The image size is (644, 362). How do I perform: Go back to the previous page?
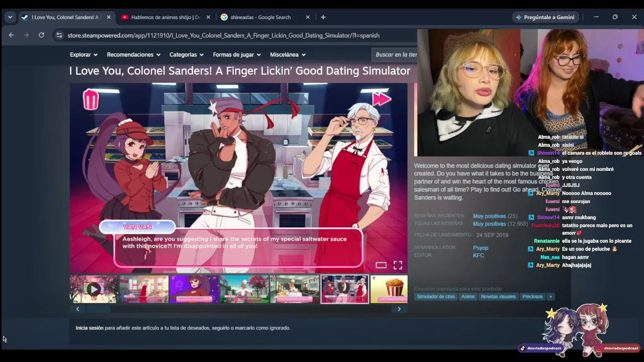tap(11, 35)
